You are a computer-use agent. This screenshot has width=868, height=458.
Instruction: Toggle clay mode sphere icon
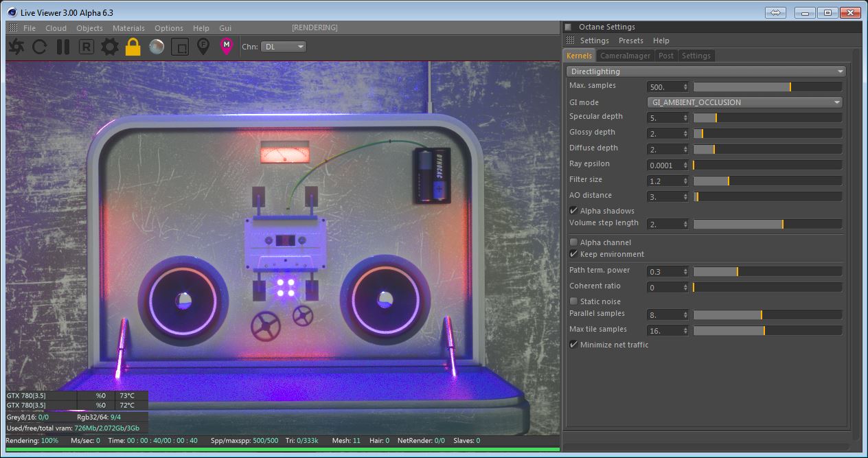click(157, 47)
